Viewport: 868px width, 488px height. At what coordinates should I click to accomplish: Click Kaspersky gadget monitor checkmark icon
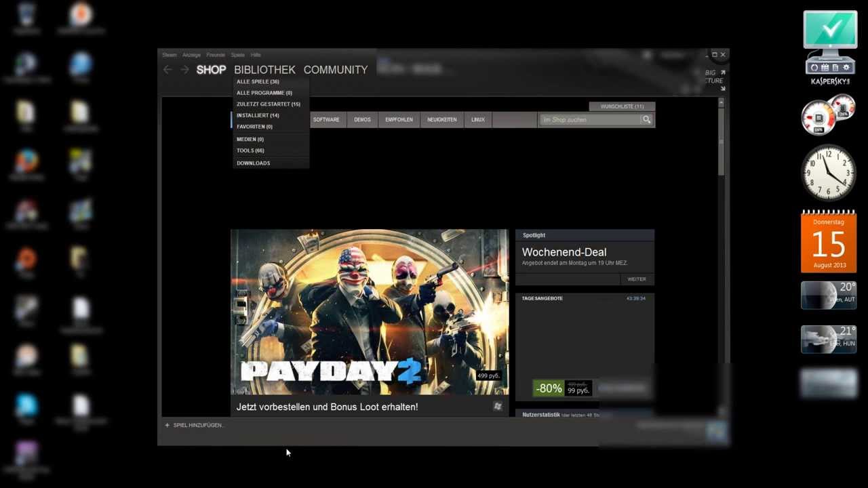[831, 30]
